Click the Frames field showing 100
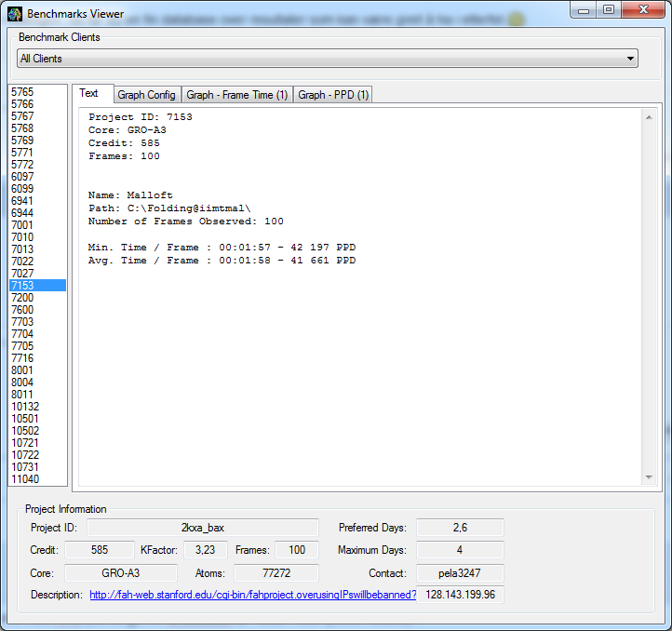This screenshot has height=631, width=672. (297, 549)
